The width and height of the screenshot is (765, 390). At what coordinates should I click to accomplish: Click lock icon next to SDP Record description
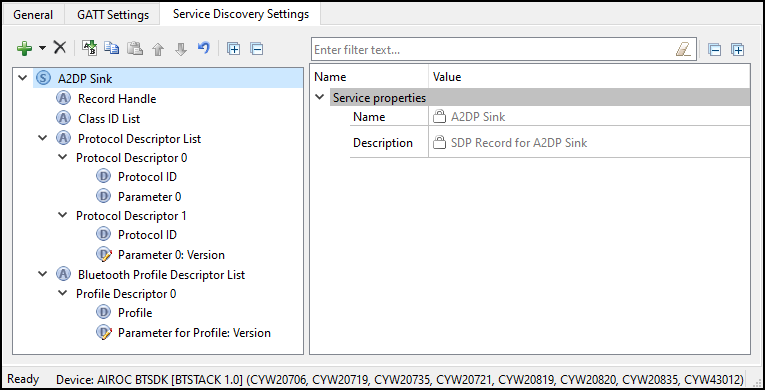pyautogui.click(x=440, y=143)
